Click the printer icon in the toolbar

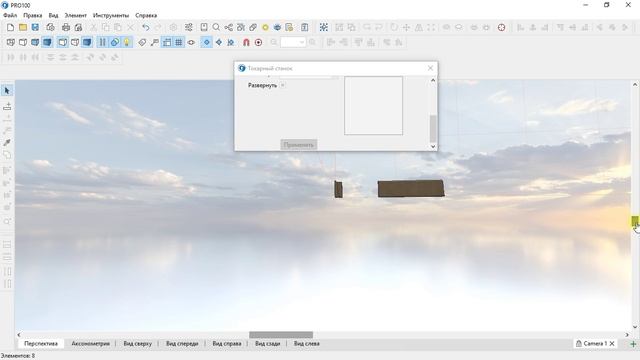tap(66, 27)
